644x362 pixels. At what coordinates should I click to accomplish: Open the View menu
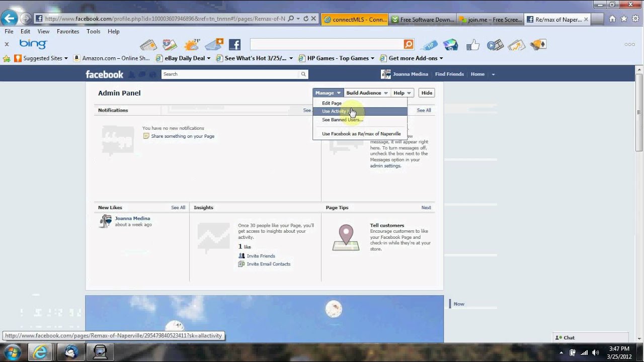pyautogui.click(x=43, y=31)
